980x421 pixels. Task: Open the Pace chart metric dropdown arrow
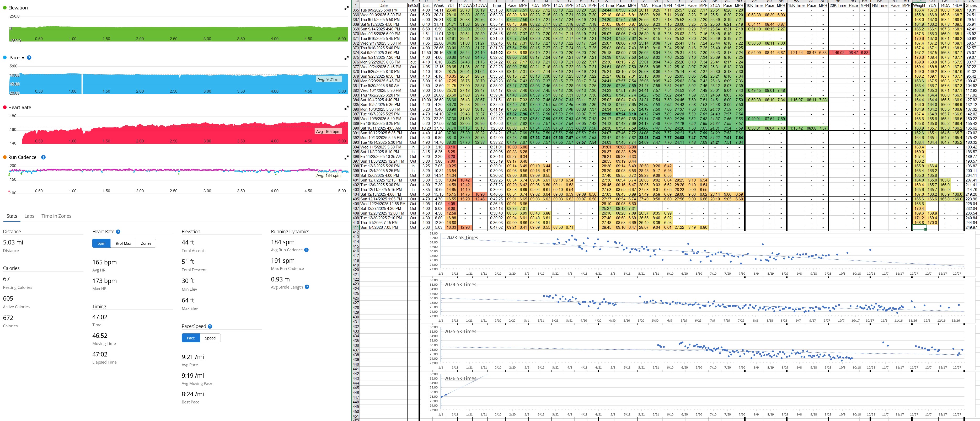click(x=23, y=58)
